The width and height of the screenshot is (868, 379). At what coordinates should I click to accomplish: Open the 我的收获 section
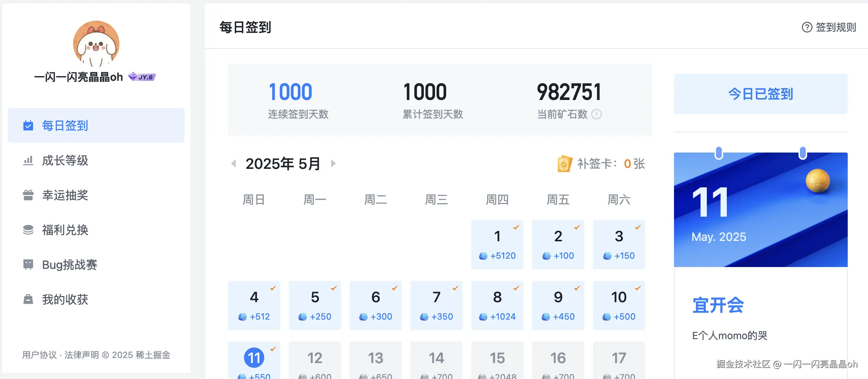(64, 300)
